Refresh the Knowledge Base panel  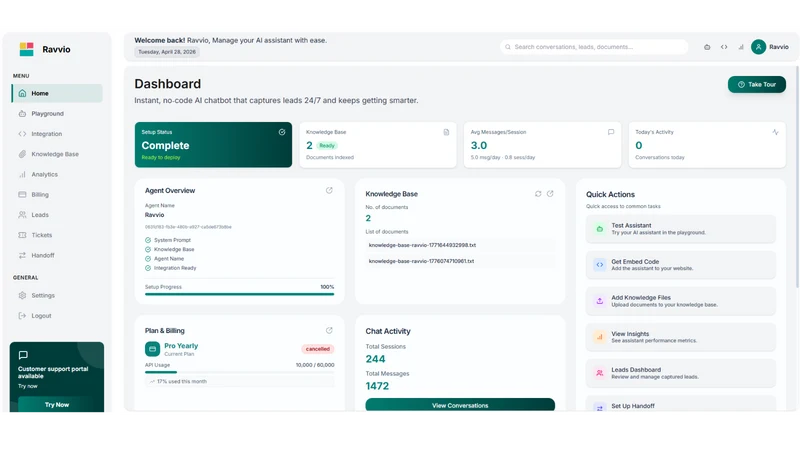[538, 194]
